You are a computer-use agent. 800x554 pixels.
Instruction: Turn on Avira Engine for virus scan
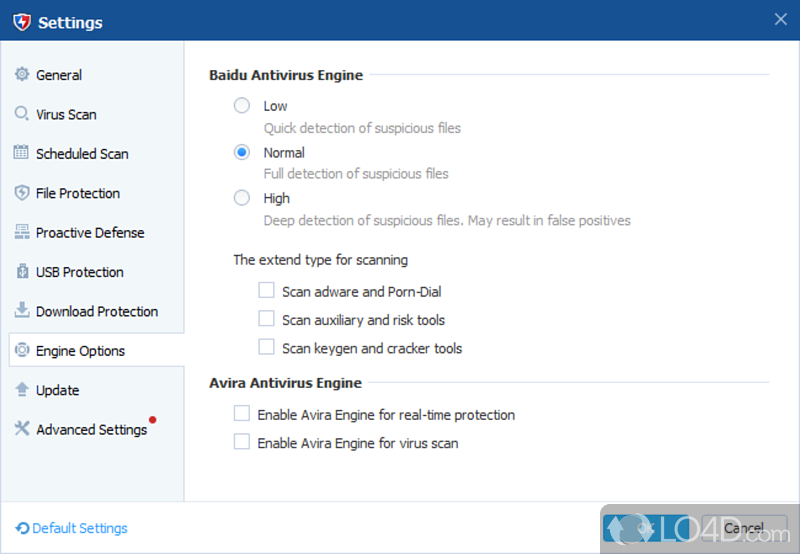pyautogui.click(x=242, y=442)
